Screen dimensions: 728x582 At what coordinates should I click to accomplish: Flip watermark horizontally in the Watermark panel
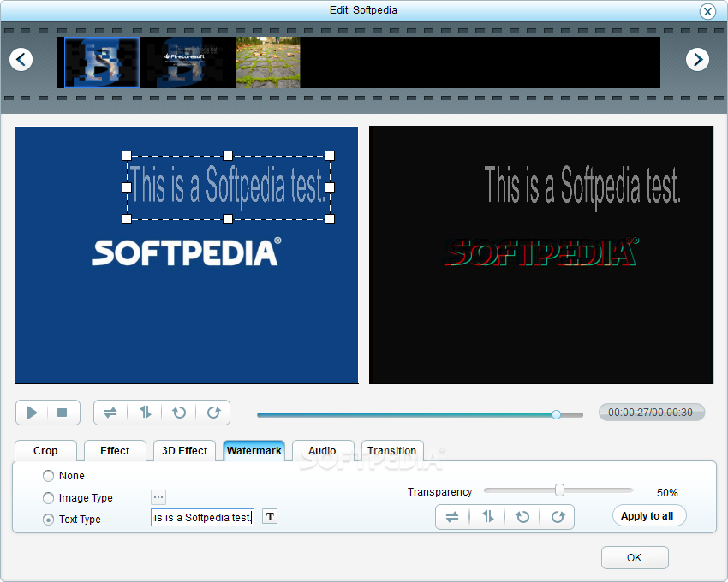tap(452, 517)
